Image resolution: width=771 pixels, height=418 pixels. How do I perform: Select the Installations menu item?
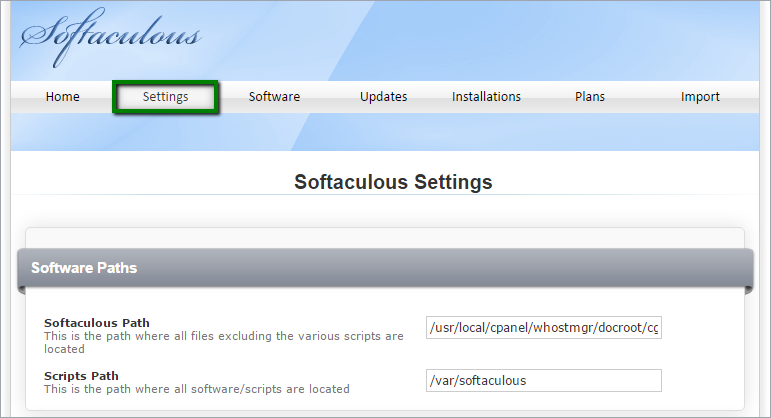point(486,97)
